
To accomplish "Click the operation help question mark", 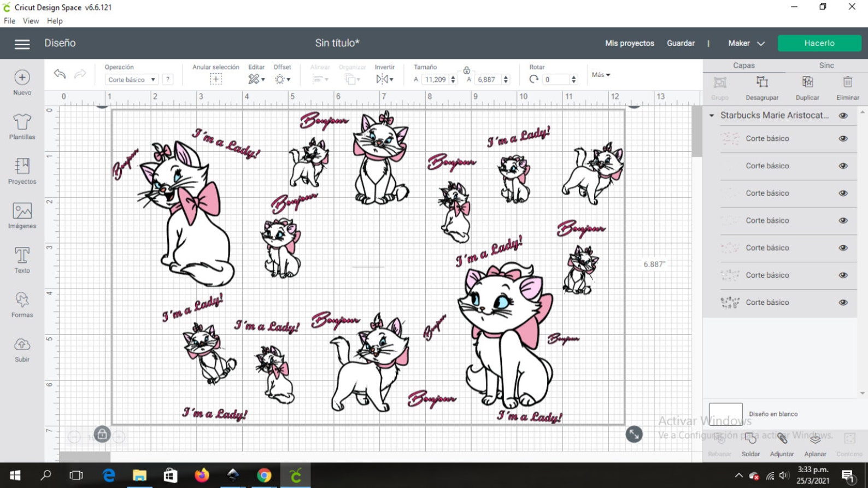I will click(168, 79).
